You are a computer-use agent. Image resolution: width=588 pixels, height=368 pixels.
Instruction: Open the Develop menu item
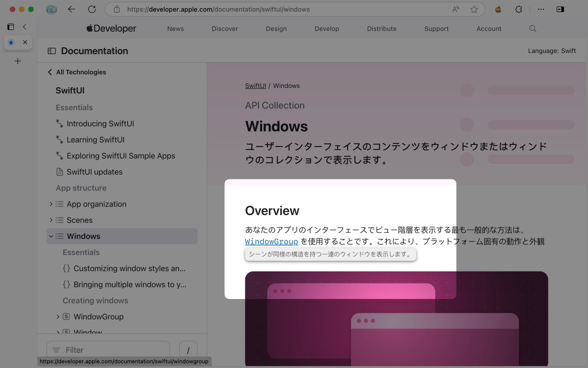pos(327,29)
